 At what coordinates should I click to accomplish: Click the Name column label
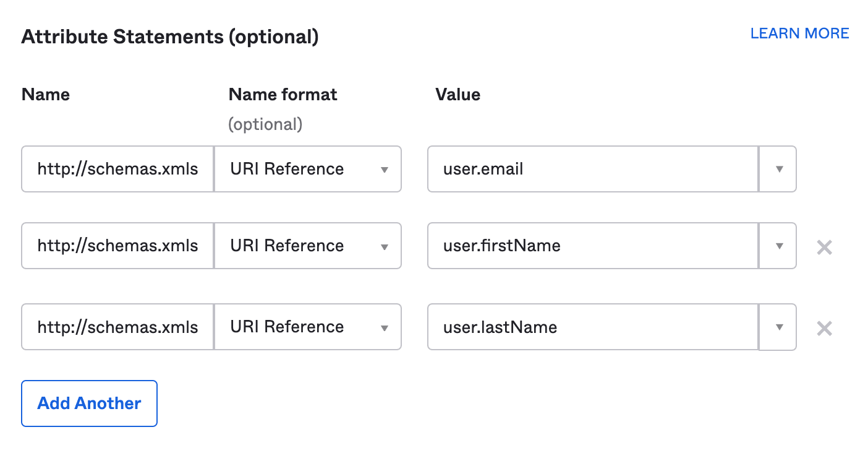(x=46, y=95)
